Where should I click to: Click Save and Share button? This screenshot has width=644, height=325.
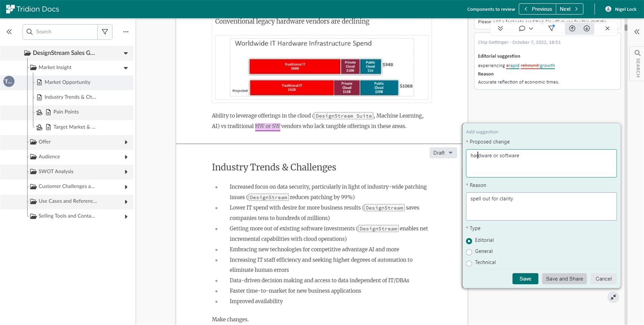click(564, 279)
